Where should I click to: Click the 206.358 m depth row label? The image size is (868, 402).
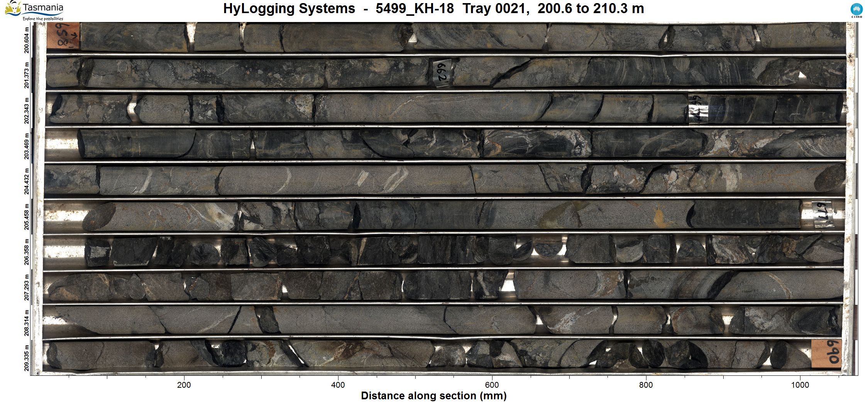tap(27, 252)
